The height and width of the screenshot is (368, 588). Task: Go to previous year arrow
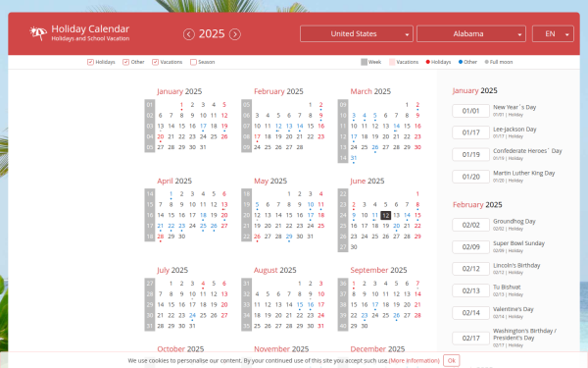point(189,34)
